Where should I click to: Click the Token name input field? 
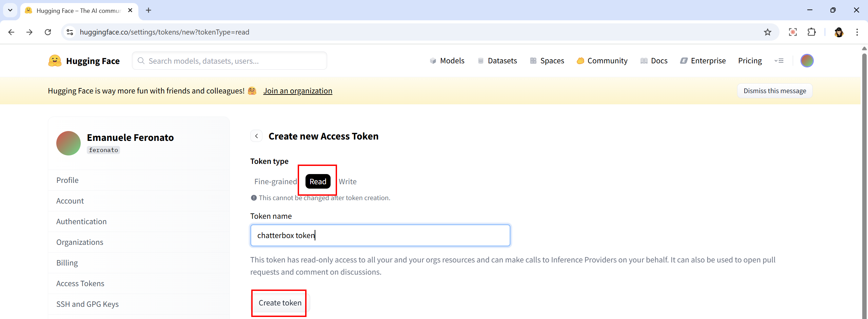380,235
